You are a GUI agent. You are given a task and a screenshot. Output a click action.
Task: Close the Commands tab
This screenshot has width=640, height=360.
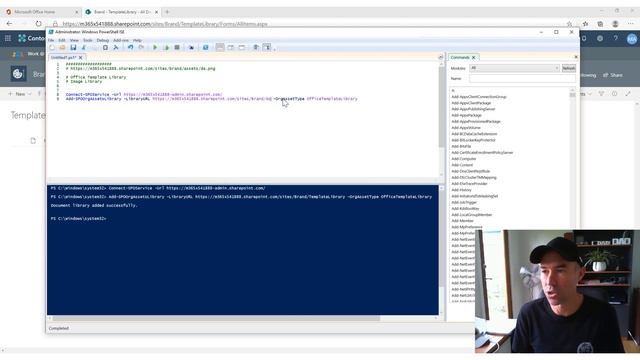pos(473,58)
